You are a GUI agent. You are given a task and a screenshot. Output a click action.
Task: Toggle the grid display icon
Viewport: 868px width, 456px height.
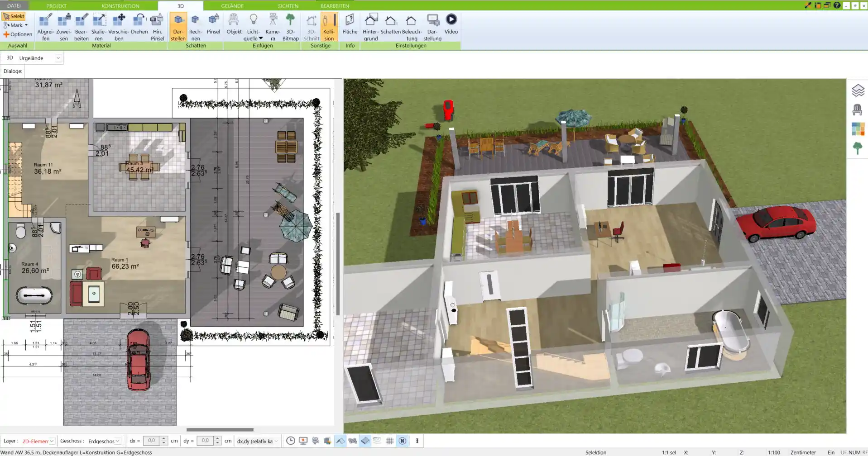(x=389, y=441)
